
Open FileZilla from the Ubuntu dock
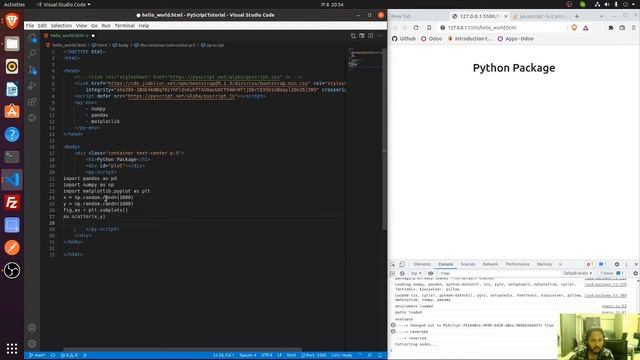click(x=12, y=202)
